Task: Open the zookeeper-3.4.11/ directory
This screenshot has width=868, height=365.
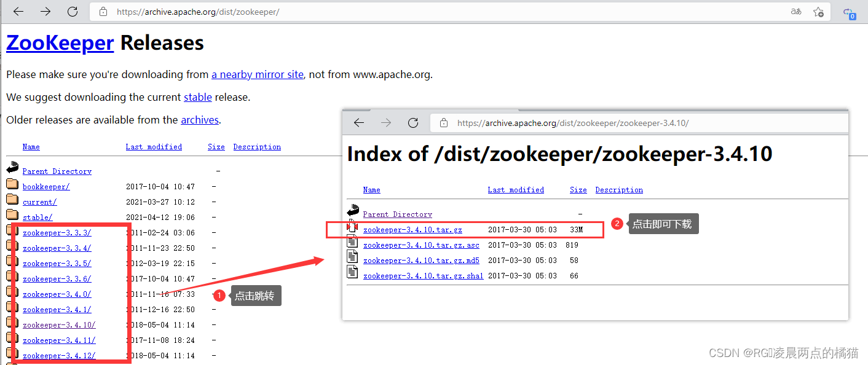Action: 59,340
